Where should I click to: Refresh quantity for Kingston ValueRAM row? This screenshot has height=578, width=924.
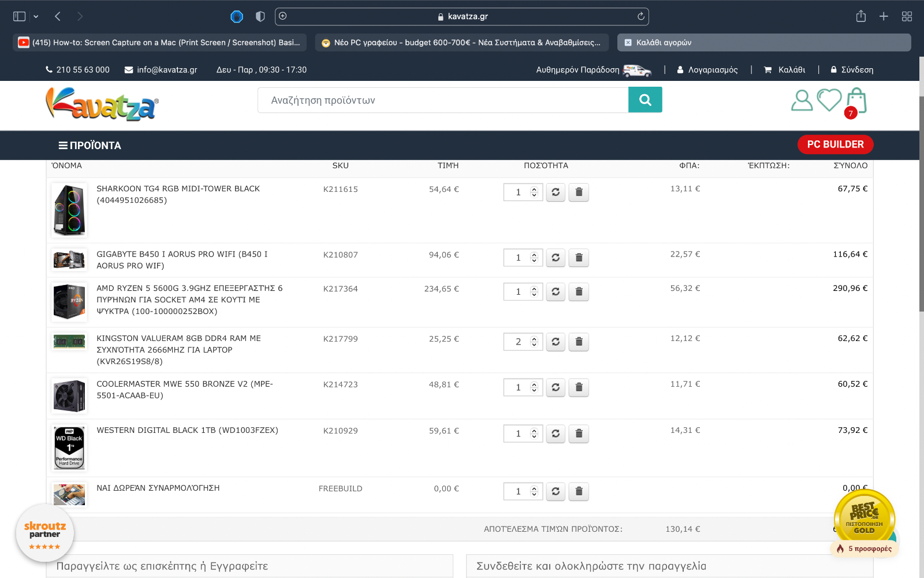556,342
